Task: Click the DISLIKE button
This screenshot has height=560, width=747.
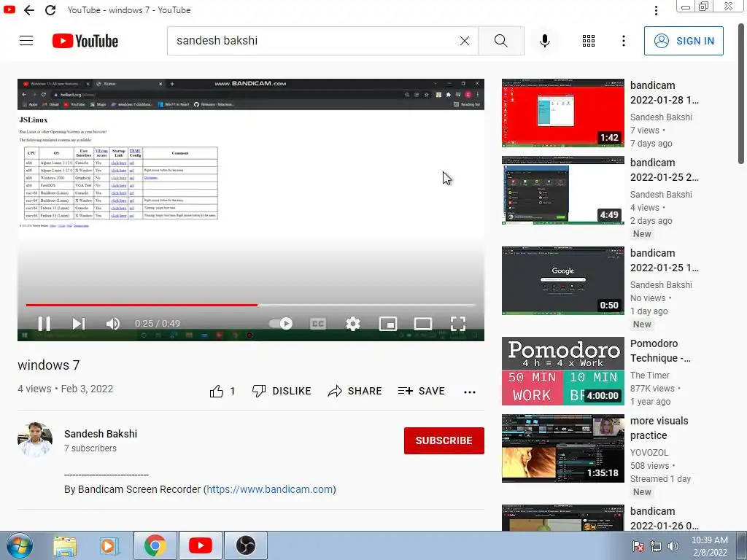Action: click(282, 391)
